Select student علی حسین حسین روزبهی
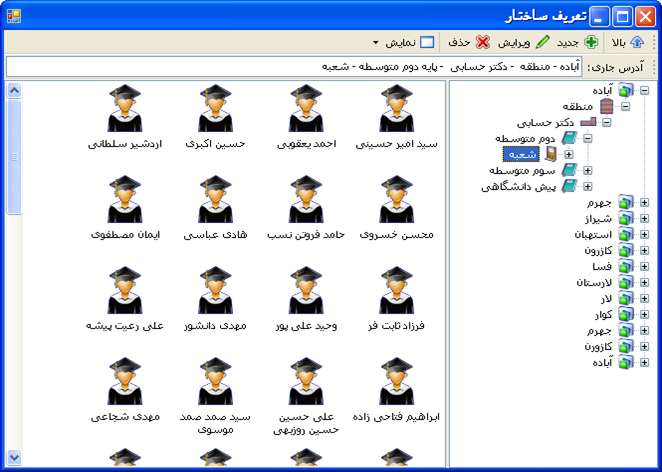This screenshot has height=472, width=662. [306, 397]
